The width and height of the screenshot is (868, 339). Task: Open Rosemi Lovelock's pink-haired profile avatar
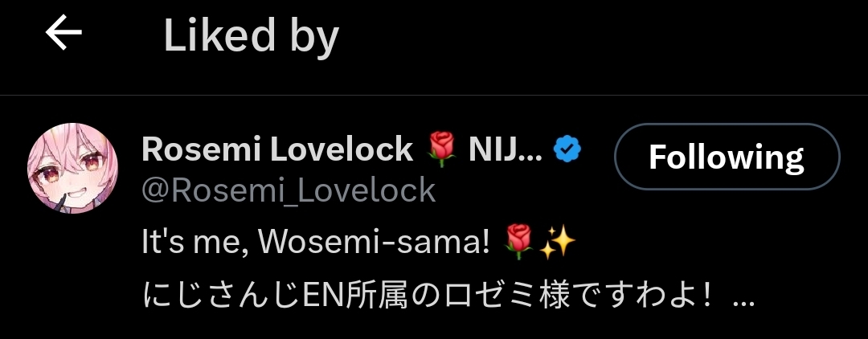click(72, 168)
